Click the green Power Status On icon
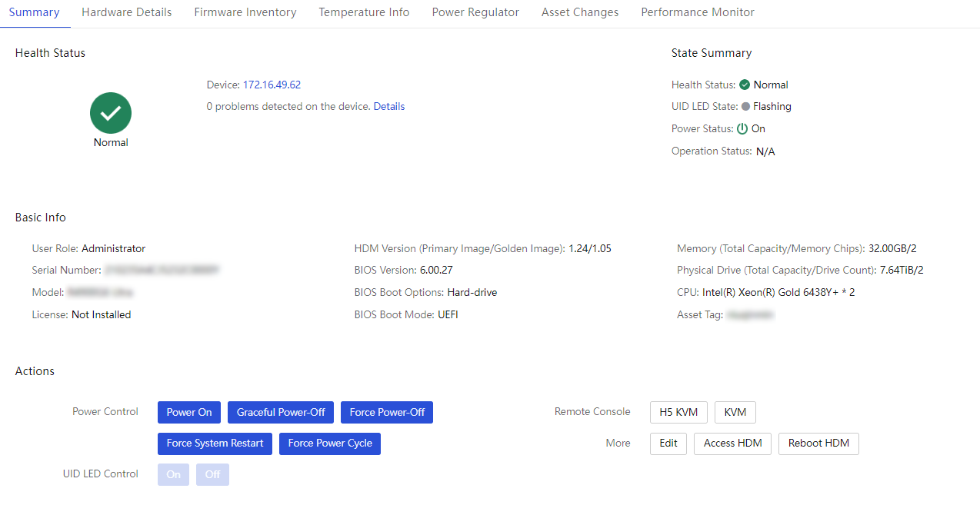 742,128
